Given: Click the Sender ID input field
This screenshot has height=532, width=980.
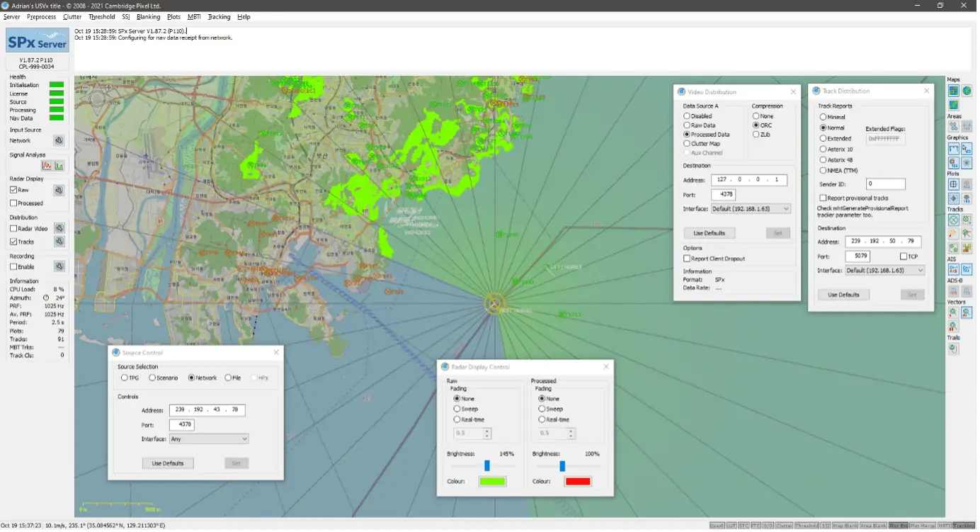Looking at the screenshot, I should [886, 184].
